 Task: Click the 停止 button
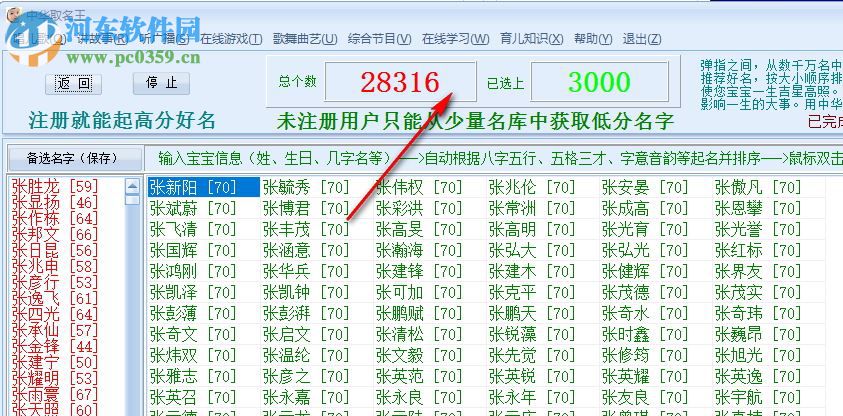click(x=161, y=83)
